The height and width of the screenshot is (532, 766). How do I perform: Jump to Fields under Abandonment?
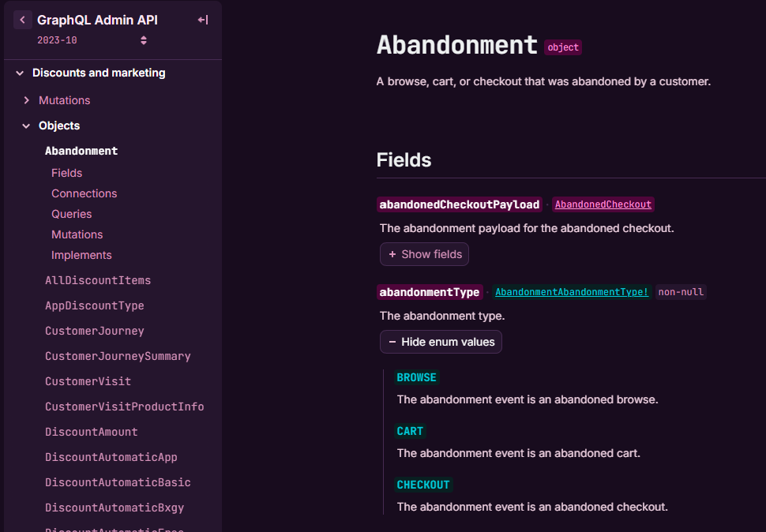click(67, 173)
